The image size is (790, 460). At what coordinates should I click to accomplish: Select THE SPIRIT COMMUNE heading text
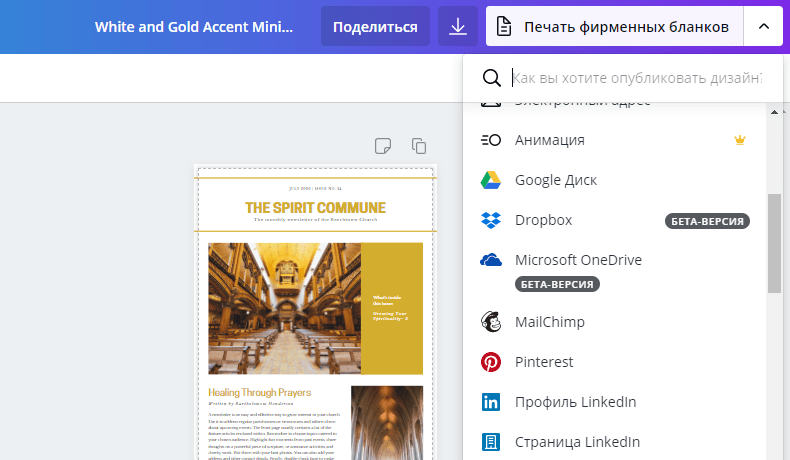click(x=315, y=208)
